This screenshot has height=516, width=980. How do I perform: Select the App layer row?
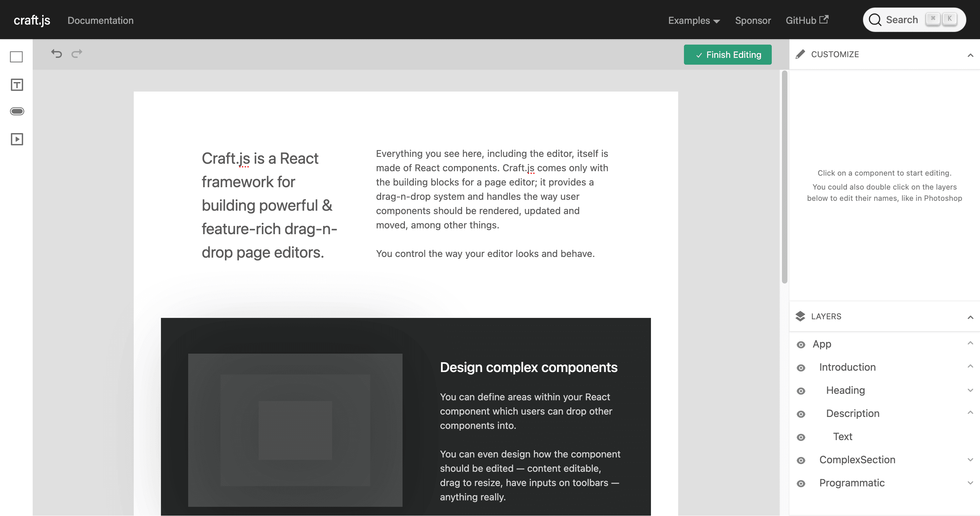pos(884,344)
